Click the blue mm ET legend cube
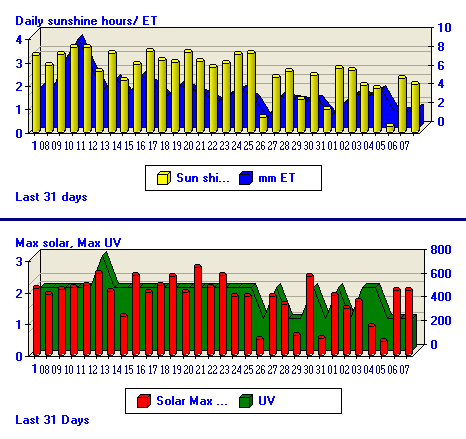The height and width of the screenshot is (439, 466). 246,178
